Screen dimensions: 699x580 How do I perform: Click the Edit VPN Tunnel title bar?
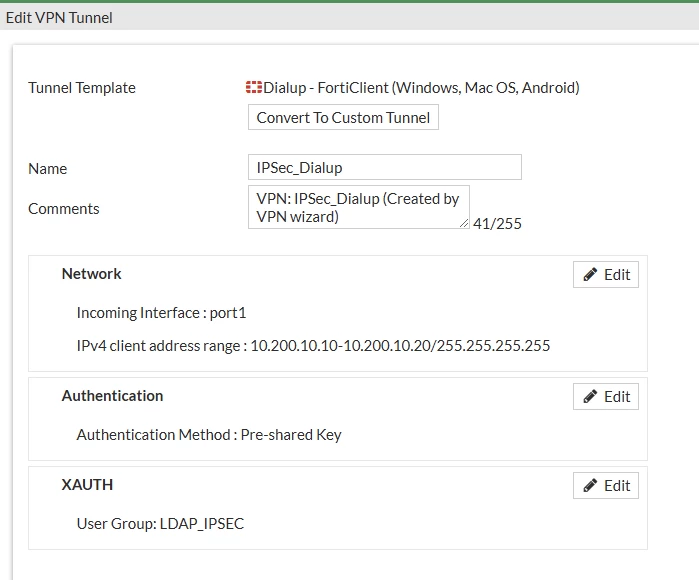coord(350,18)
